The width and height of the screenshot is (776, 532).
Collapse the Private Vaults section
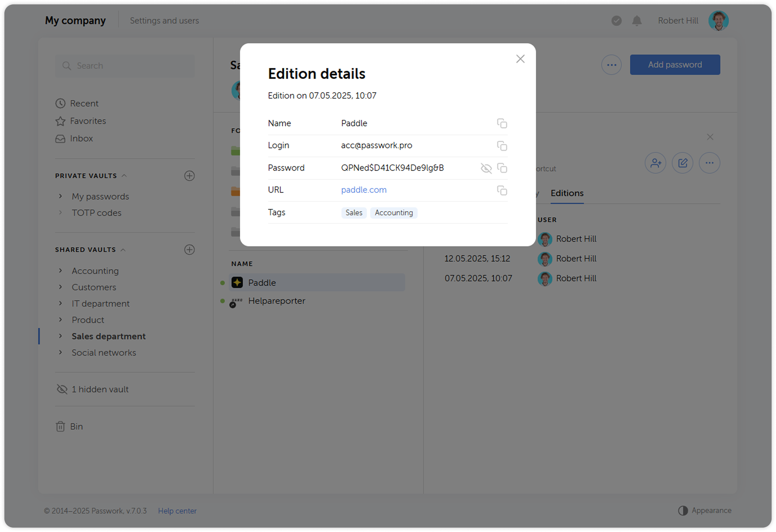point(124,176)
